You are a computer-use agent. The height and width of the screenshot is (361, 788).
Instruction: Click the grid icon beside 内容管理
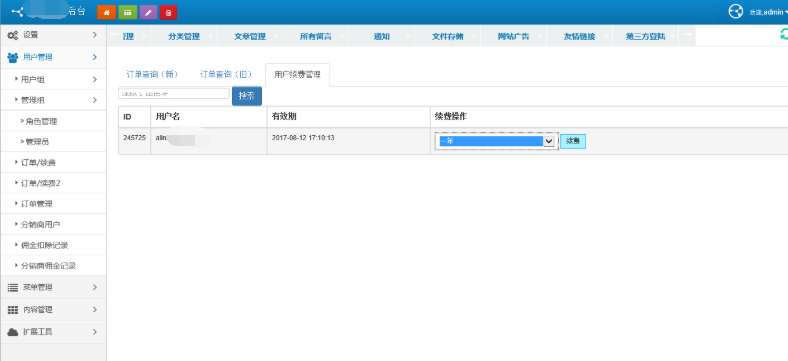click(13, 310)
